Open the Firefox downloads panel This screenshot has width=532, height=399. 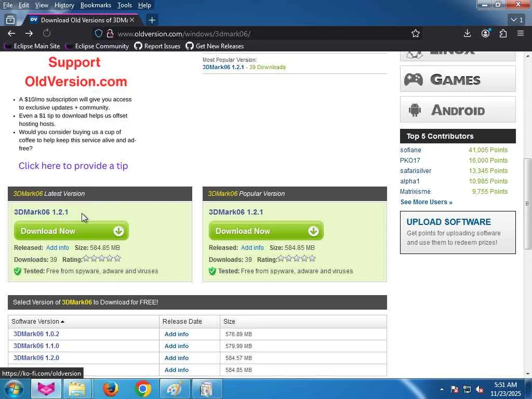[x=467, y=33]
